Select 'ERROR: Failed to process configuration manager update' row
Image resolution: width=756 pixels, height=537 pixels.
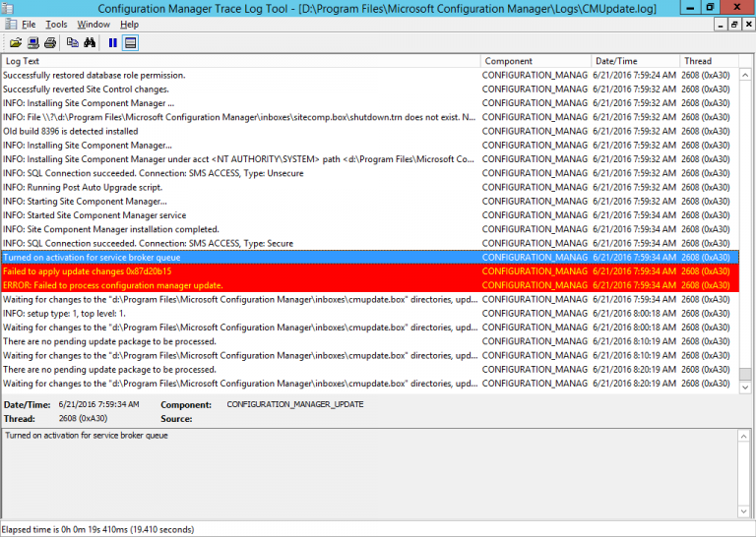240,285
